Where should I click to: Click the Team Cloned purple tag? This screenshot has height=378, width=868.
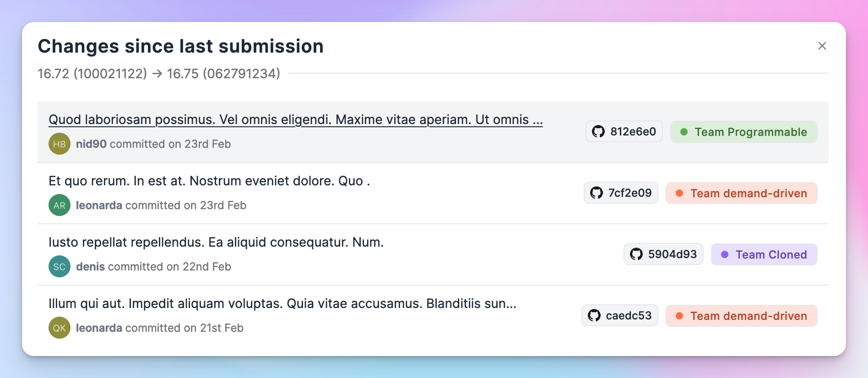764,254
